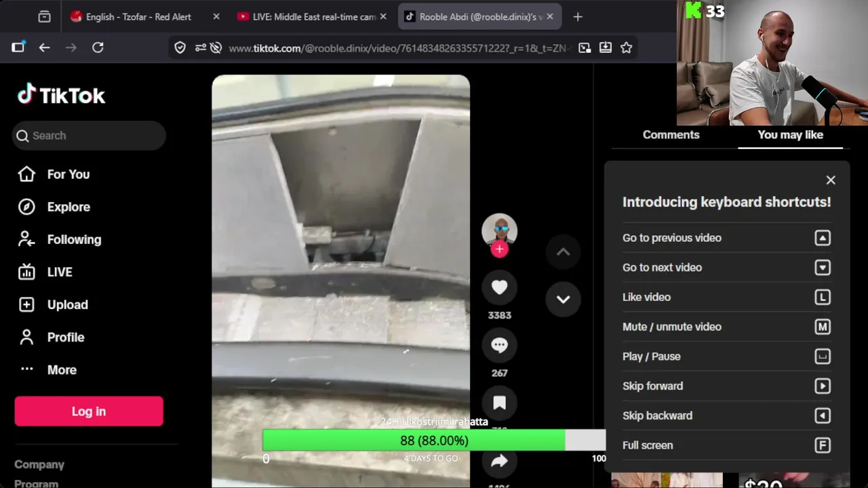The width and height of the screenshot is (868, 488).
Task: Click the install app icon in address bar
Action: coord(606,47)
